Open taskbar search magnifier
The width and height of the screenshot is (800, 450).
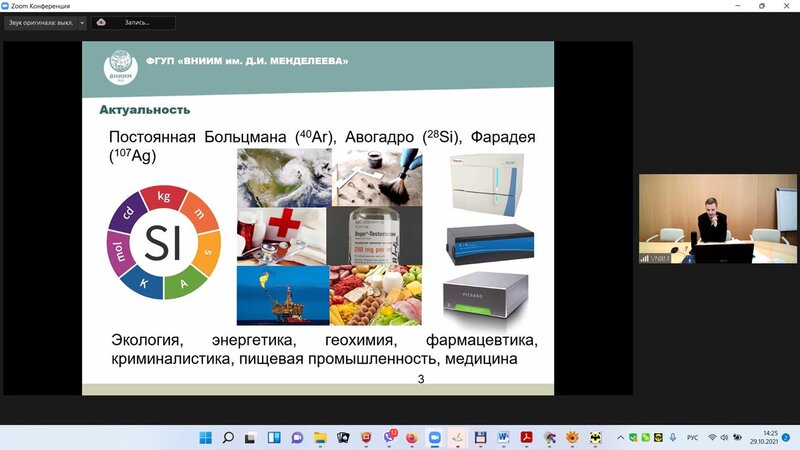(228, 437)
